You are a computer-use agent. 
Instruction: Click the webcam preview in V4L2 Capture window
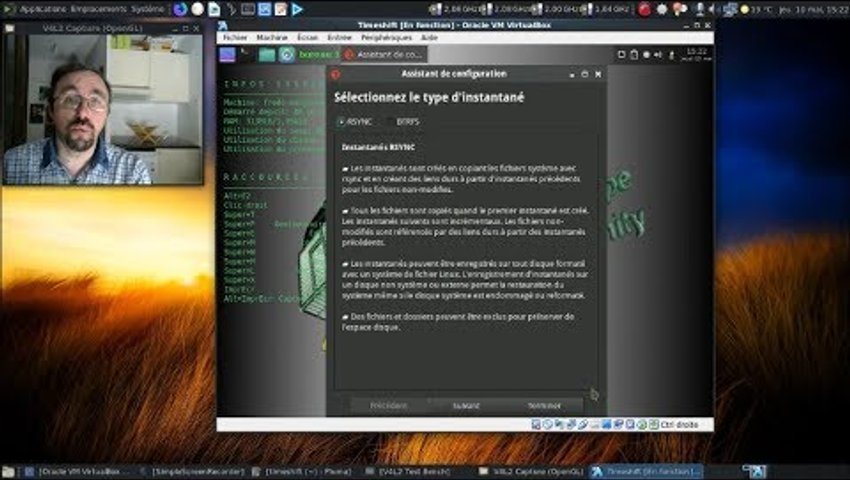pos(103,110)
